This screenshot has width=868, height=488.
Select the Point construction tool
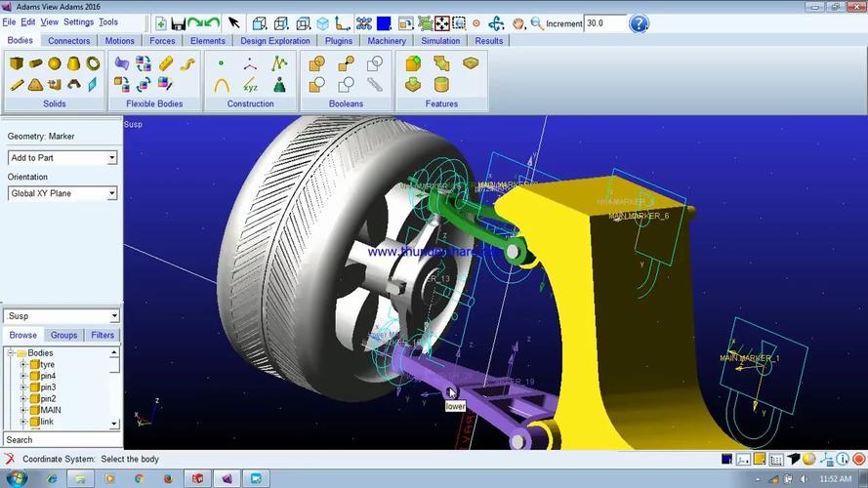coord(221,63)
